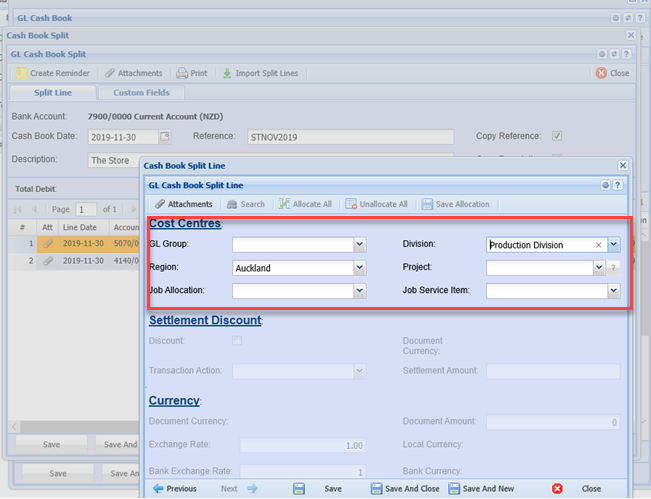
Task: Click the Print toolbar button
Action: pos(192,73)
